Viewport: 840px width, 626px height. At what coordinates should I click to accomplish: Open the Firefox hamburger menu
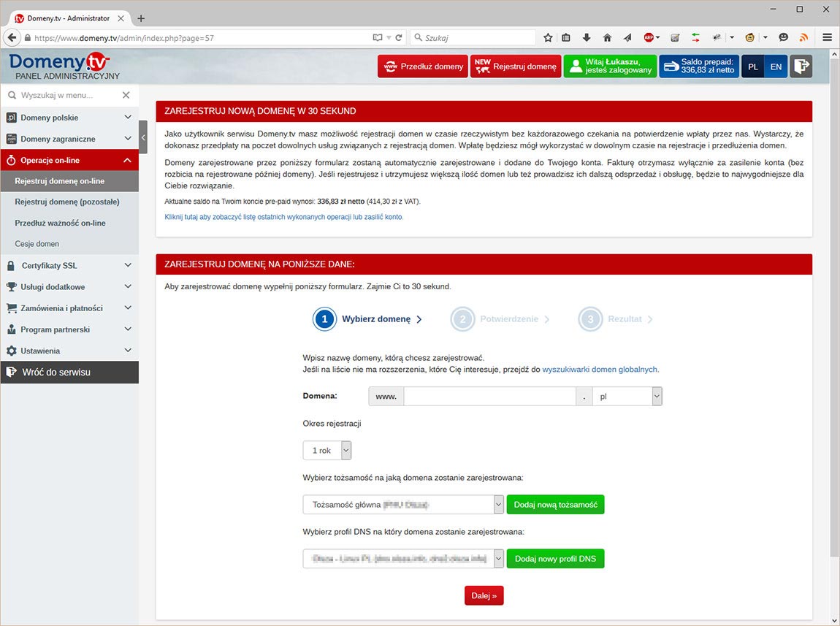coord(827,37)
